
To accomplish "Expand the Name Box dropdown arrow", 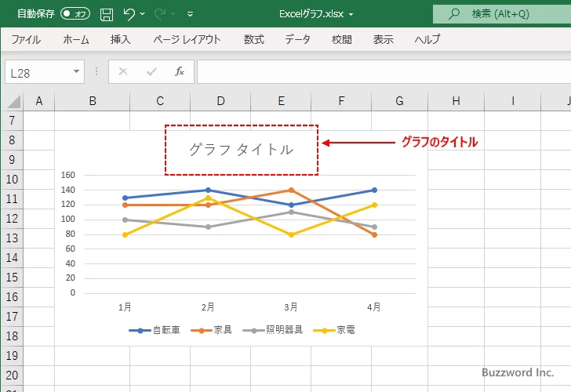I will pos(76,71).
